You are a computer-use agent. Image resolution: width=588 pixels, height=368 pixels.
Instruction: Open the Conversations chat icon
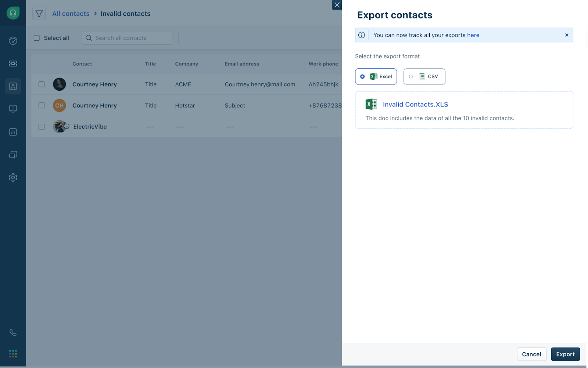(13, 155)
